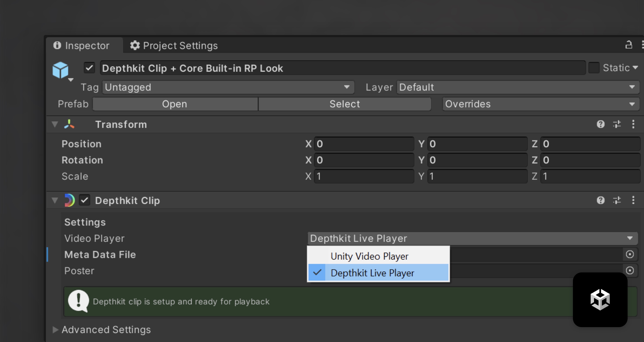Click Poster field object picker circle
Viewport: 644px width, 342px height.
630,270
